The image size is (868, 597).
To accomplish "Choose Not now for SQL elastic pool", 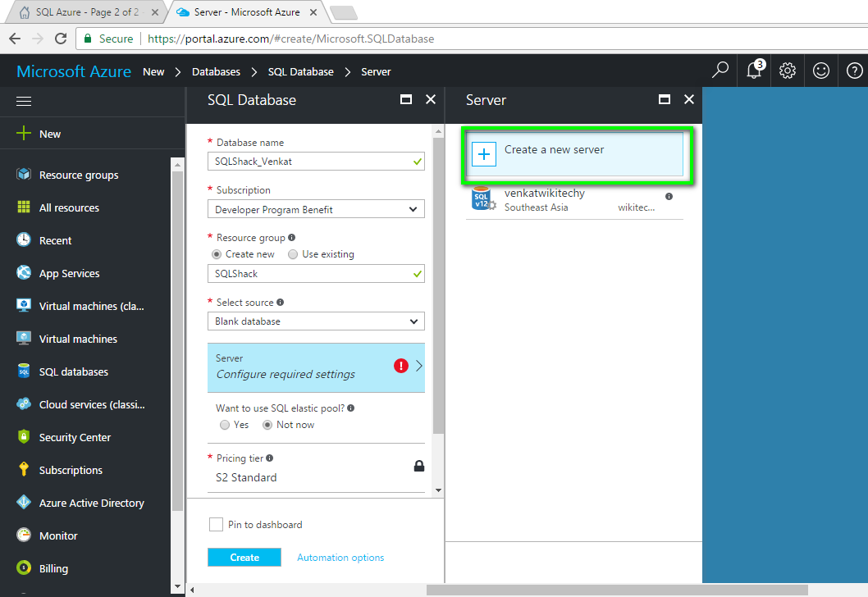I will pyautogui.click(x=267, y=425).
